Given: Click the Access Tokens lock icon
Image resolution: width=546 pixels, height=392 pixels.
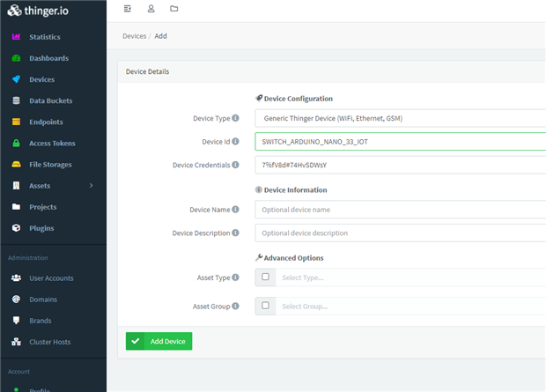Looking at the screenshot, I should [16, 143].
